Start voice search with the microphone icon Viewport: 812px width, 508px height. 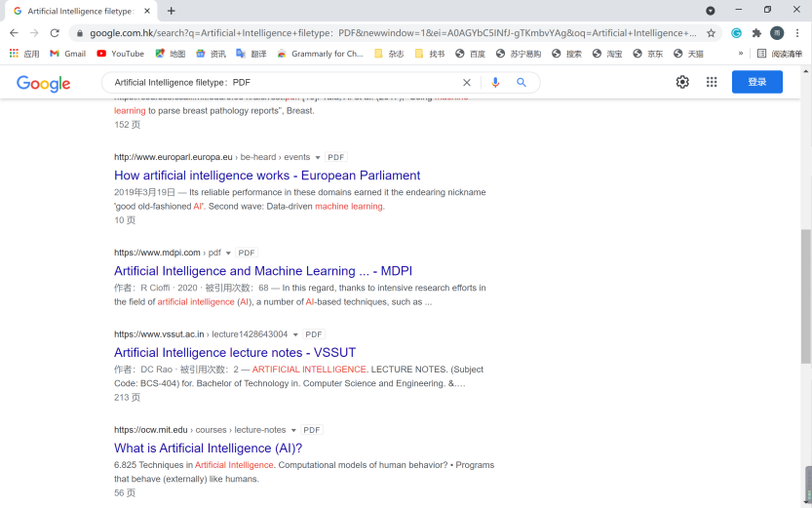pos(495,82)
